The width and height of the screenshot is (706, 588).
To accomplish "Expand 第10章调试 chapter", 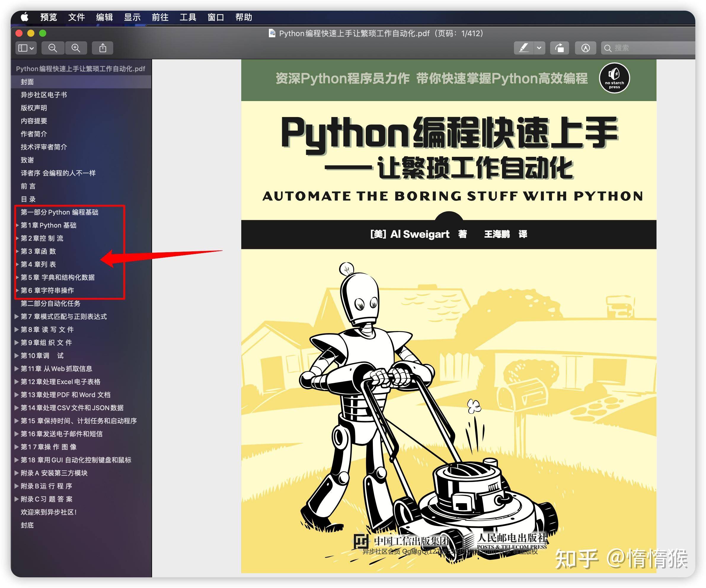I will pos(17,356).
